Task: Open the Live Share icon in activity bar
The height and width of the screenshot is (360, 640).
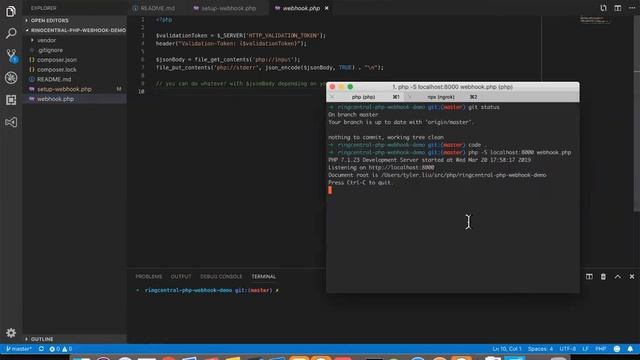Action: [11, 122]
